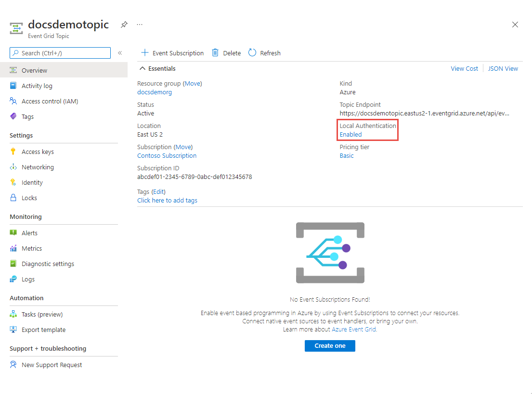Screen dimensions: 532x394
Task: Collapse the left navigation menu
Action: pyautogui.click(x=120, y=53)
